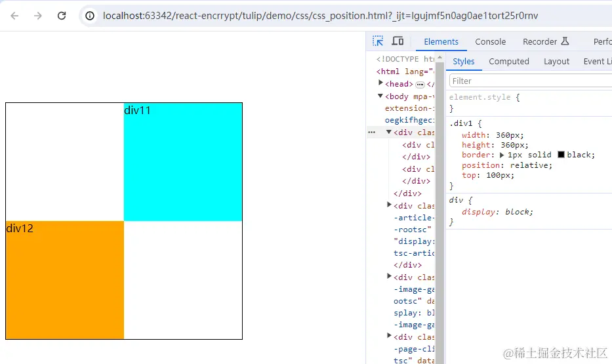Switch to the Elements tab
Image resolution: width=612 pixels, height=364 pixels.
pos(441,41)
